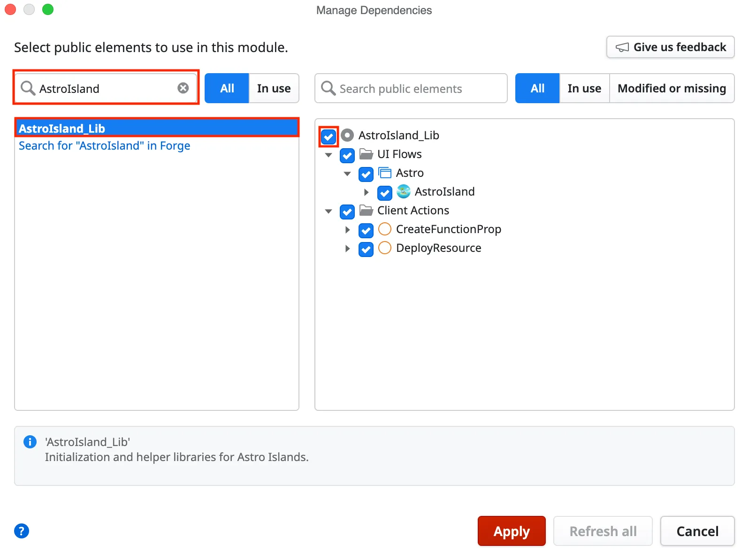Show only In use producer modules
Image resolution: width=749 pixels, height=560 pixels.
coord(274,88)
